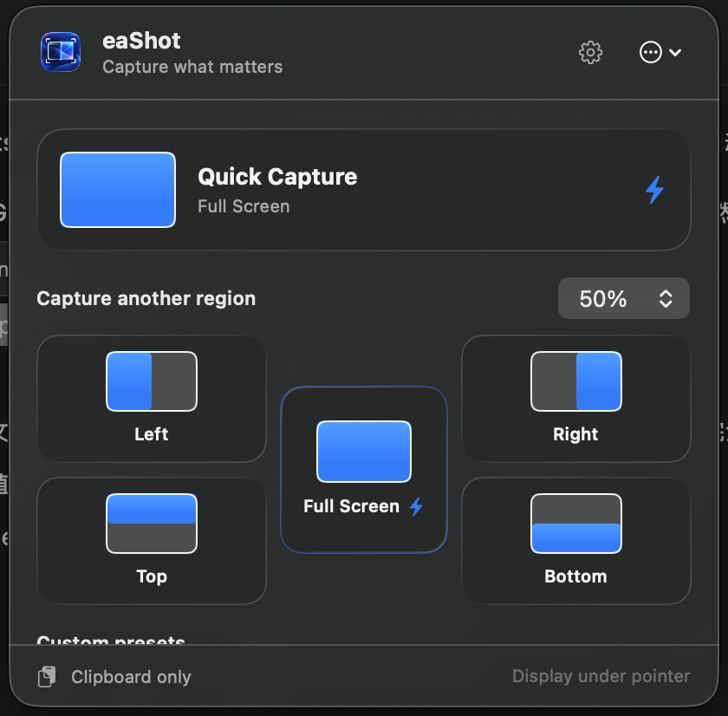This screenshot has height=716, width=728.
Task: Click the Left region preview icon
Action: 152,381
